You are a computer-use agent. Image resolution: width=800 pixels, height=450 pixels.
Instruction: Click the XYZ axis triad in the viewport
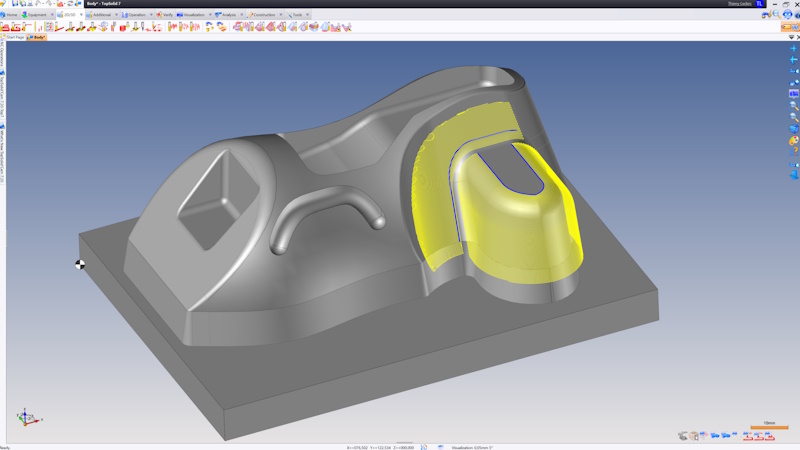click(x=28, y=417)
